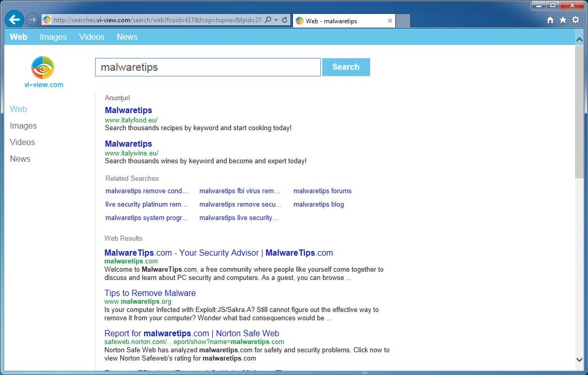Click the blue Search button
This screenshot has height=375, width=588.
click(x=346, y=67)
